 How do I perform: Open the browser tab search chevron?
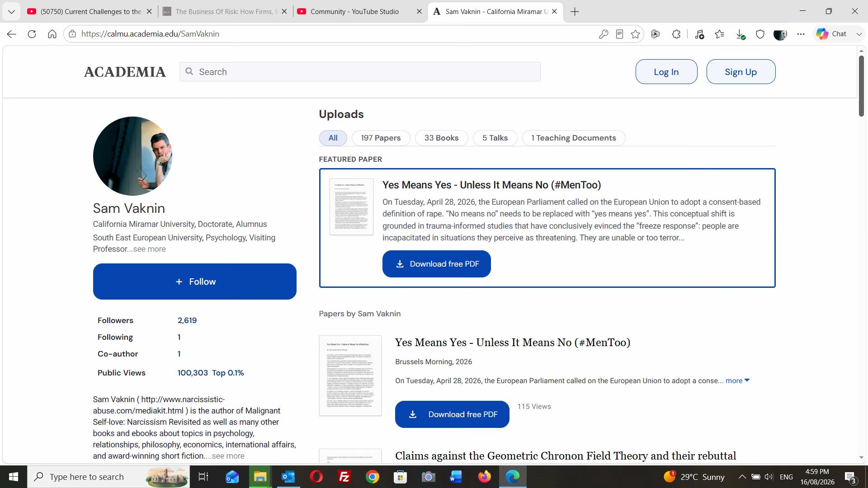[11, 11]
